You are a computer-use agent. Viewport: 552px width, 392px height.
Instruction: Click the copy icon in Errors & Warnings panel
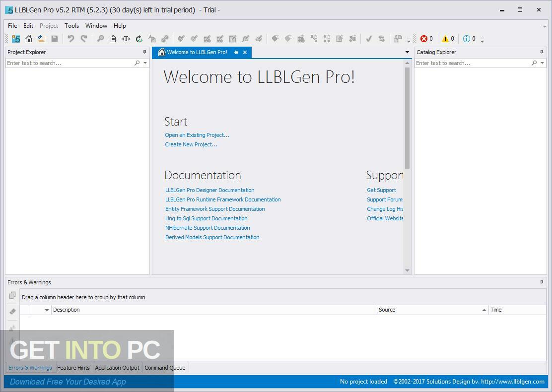(x=13, y=295)
